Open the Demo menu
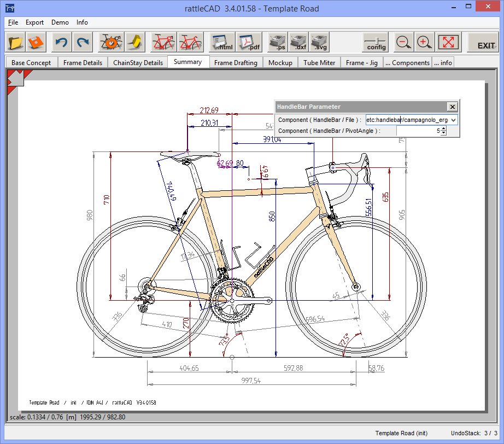Screen dimensions: 504x444 pos(60,22)
